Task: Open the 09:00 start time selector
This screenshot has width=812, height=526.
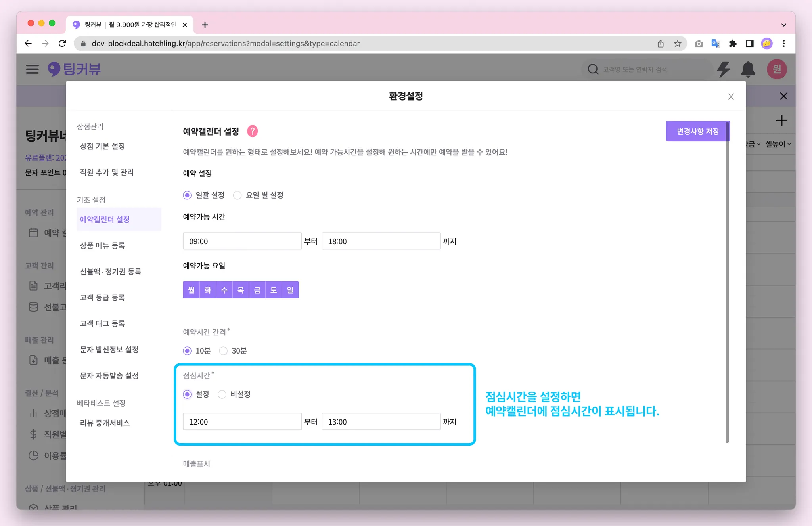Action: pos(242,241)
